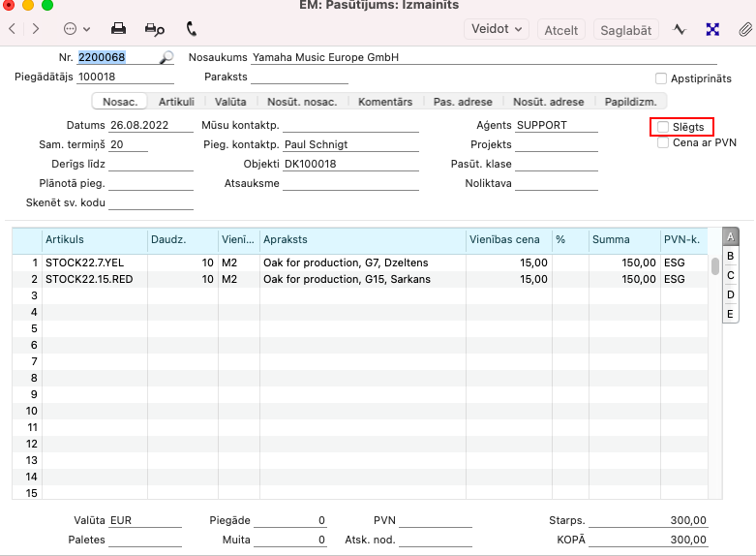
Task: Click the phone call icon
Action: [191, 29]
